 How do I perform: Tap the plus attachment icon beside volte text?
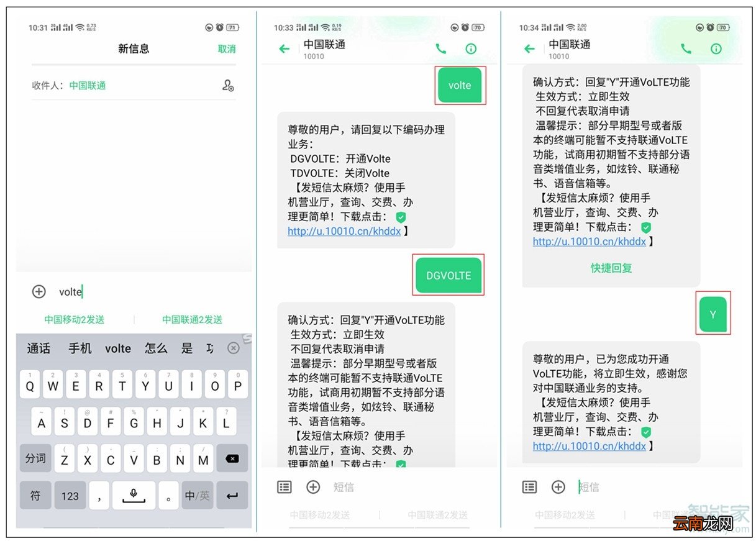(39, 291)
